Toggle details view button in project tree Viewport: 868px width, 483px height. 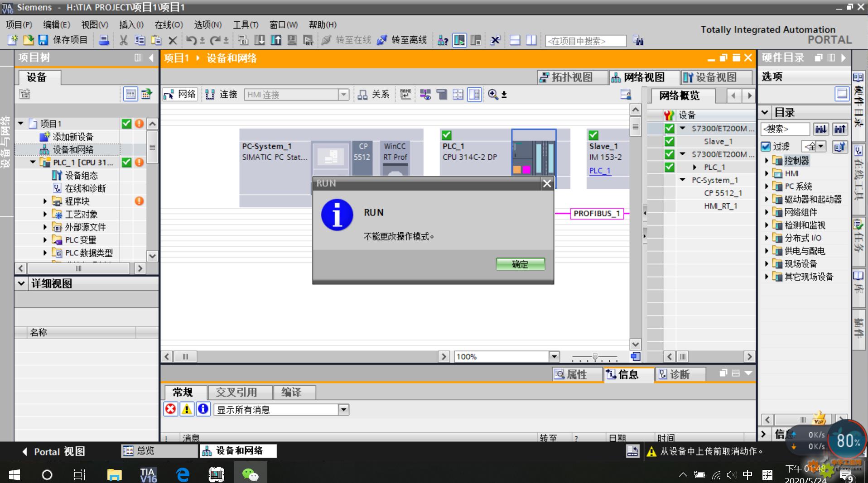[130, 94]
